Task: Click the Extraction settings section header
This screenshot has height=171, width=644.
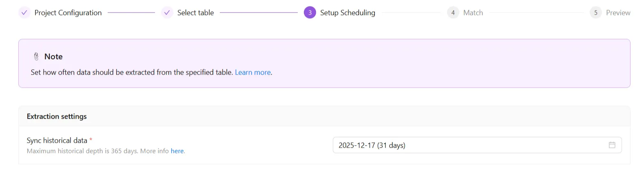Action: click(x=57, y=116)
